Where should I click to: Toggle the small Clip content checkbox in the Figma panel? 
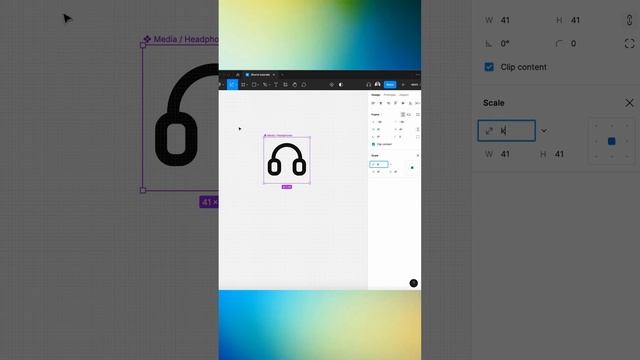(x=373, y=144)
